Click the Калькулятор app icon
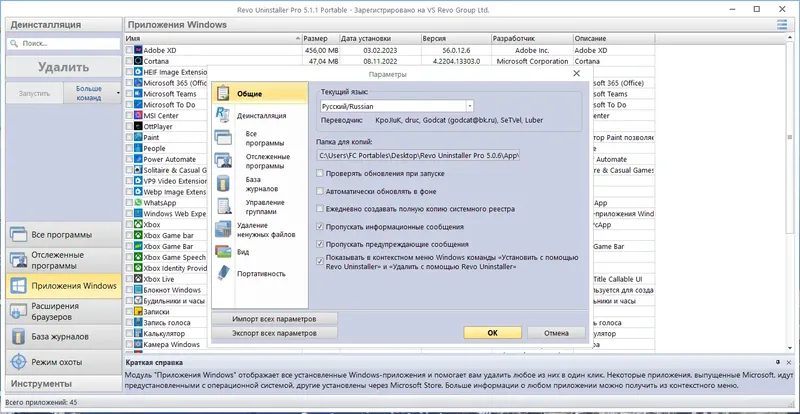The width and height of the screenshot is (800, 414). [x=138, y=334]
